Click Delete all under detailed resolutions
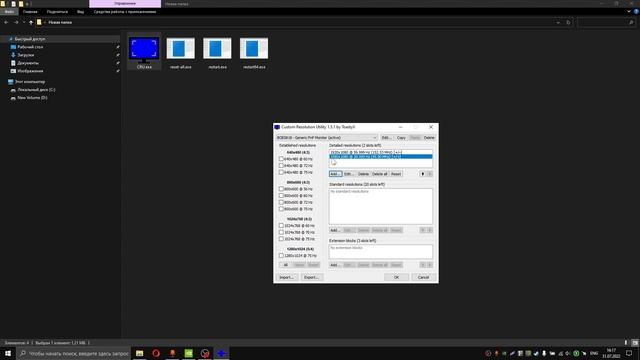640x360 pixels. (380, 174)
